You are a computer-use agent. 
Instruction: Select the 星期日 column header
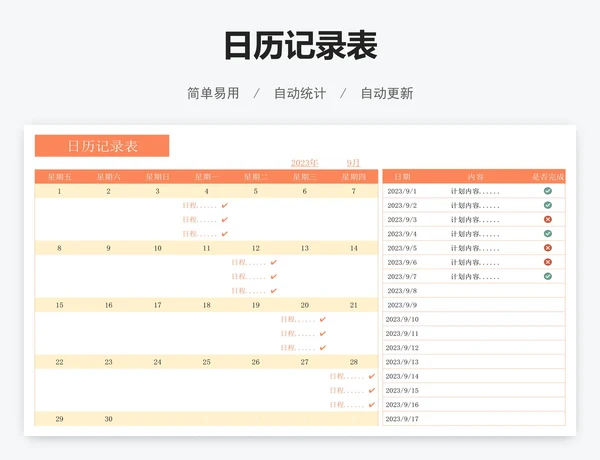157,177
